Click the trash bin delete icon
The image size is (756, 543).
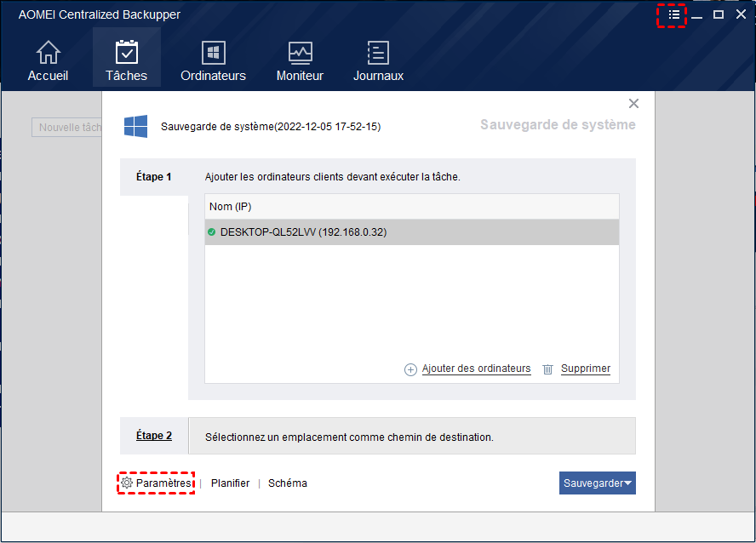pyautogui.click(x=547, y=369)
